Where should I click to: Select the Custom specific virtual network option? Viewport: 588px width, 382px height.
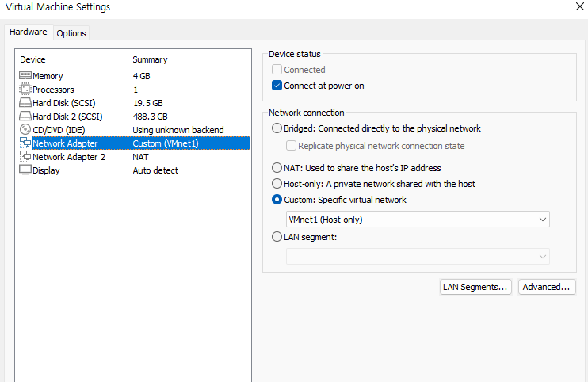277,200
